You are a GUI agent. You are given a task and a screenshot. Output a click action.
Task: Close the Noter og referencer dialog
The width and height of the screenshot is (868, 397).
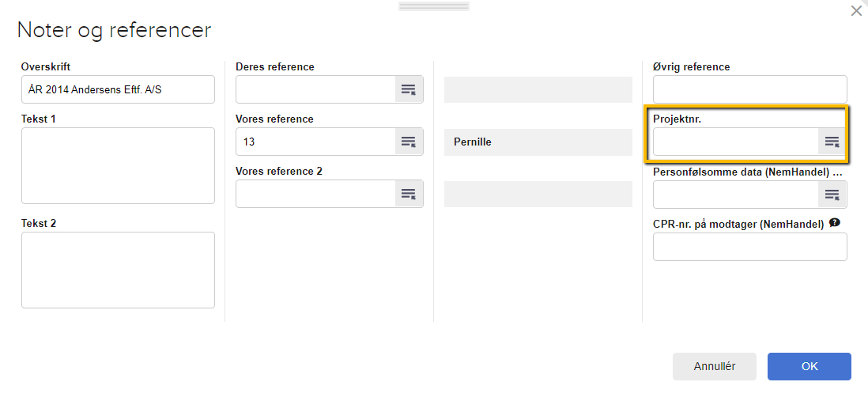(855, 11)
